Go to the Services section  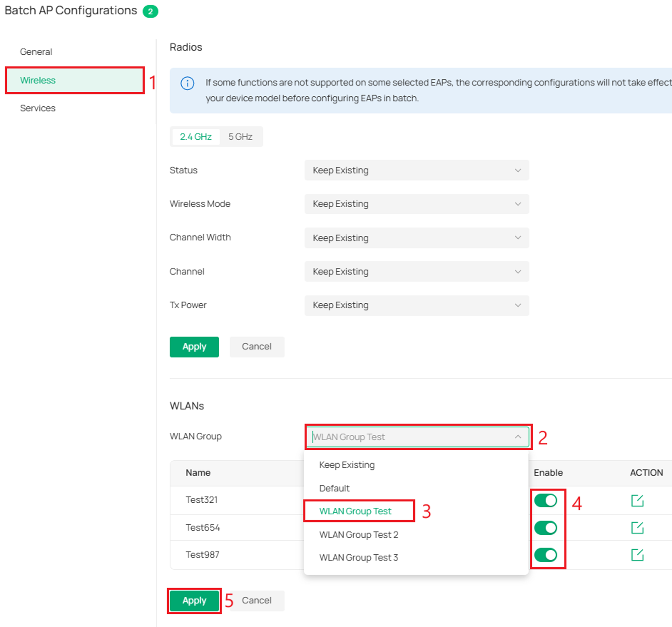(38, 108)
